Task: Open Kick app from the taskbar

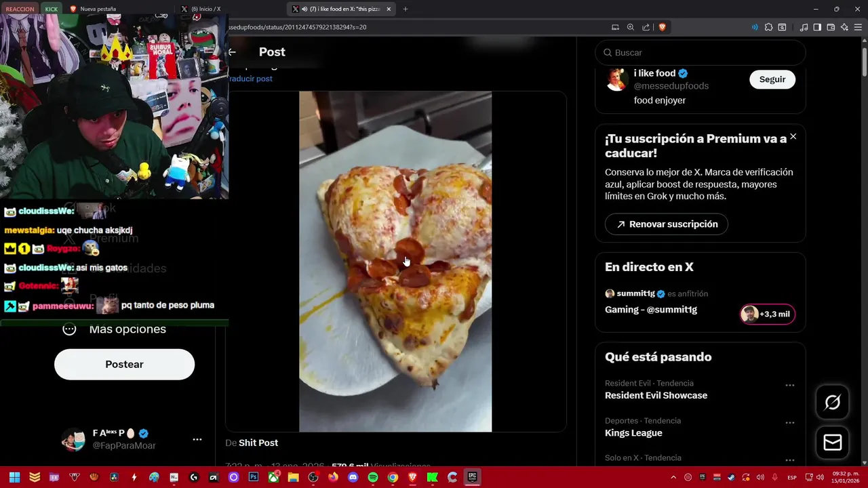Action: [x=432, y=477]
